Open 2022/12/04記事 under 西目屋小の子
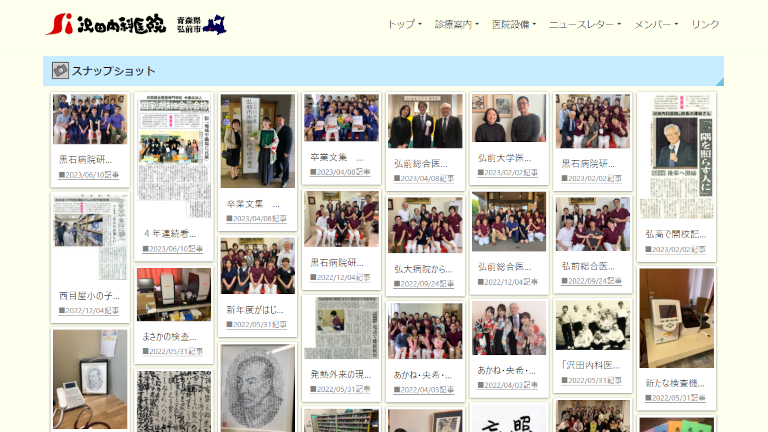This screenshot has width=768, height=432. pyautogui.click(x=89, y=311)
